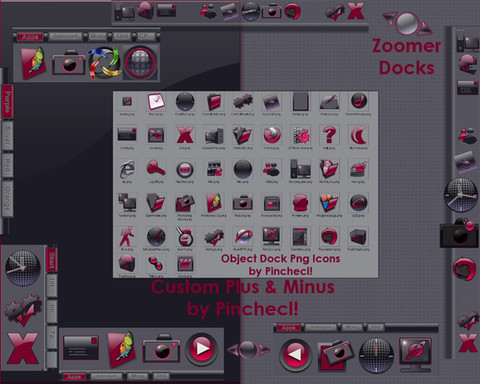The width and height of the screenshot is (480, 384).
Task: Click the pause button icon in the grid
Action: tap(184, 169)
